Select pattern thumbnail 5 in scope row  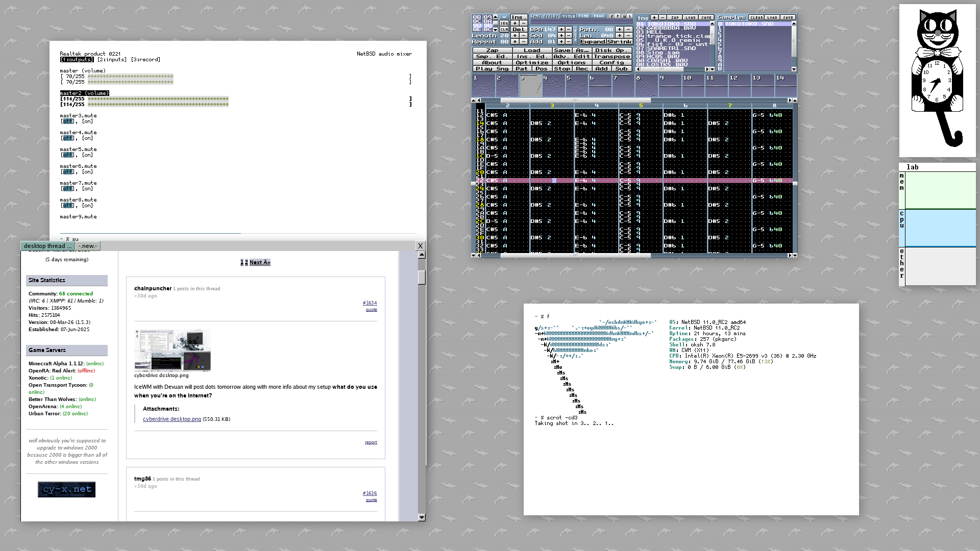[x=577, y=86]
